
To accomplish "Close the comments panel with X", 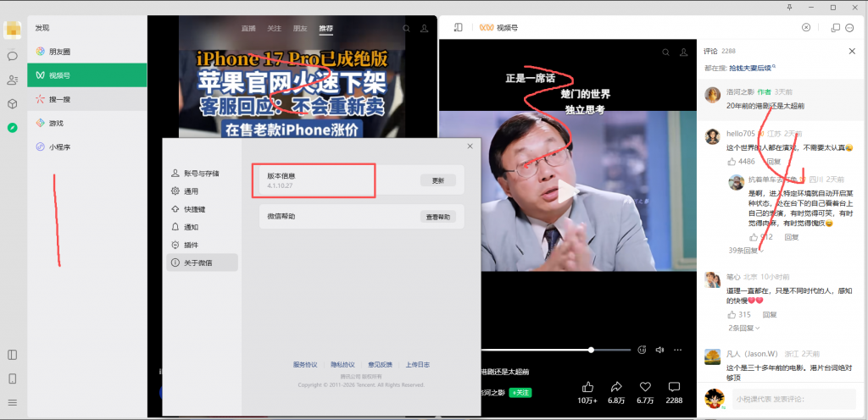I will click(x=852, y=52).
